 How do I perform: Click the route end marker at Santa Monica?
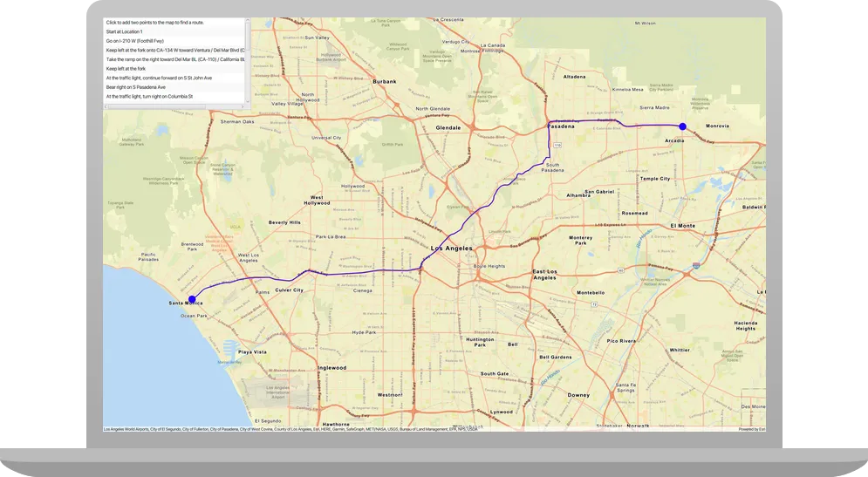(192, 299)
